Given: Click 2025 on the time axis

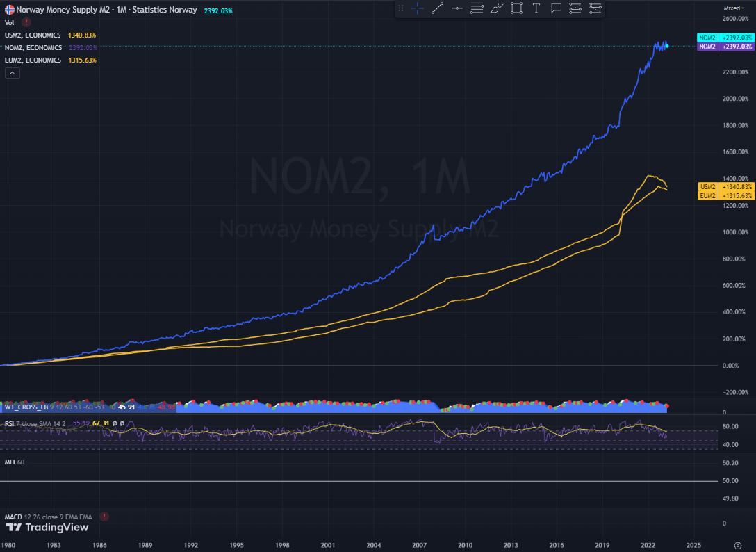Looking at the screenshot, I should [693, 545].
